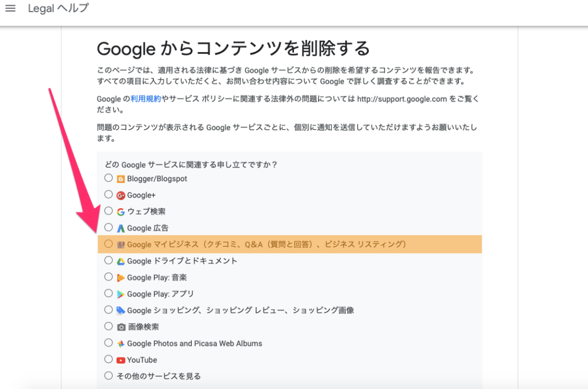Click the YouTube red play icon
Screen dimensions: 588x389
pos(121,360)
